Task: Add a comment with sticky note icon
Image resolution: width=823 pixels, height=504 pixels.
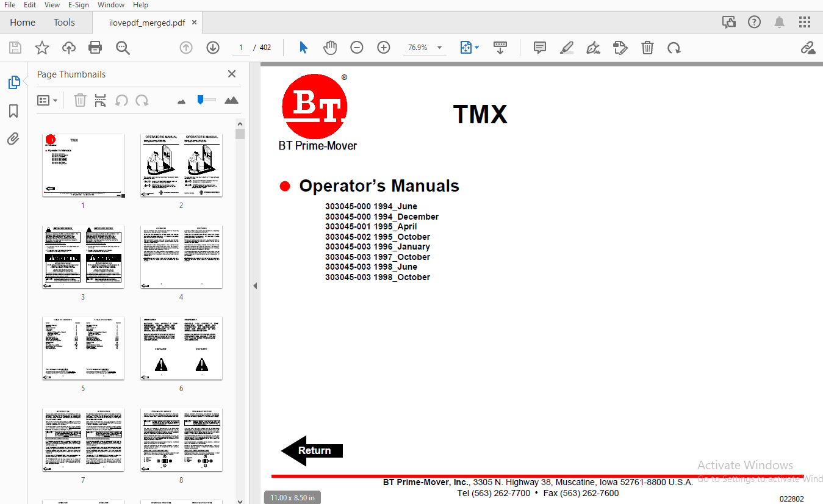Action: click(x=540, y=48)
